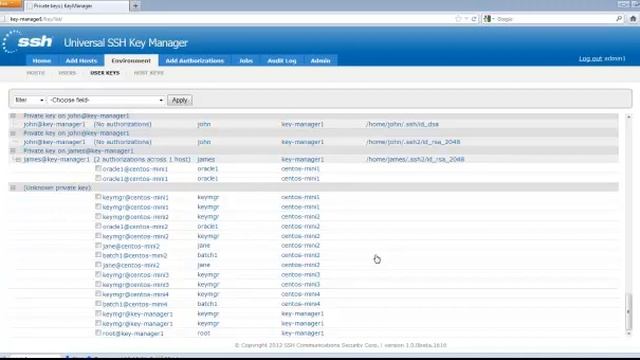Tick the lower keymgr@key-manager1 checkbox

point(98,323)
